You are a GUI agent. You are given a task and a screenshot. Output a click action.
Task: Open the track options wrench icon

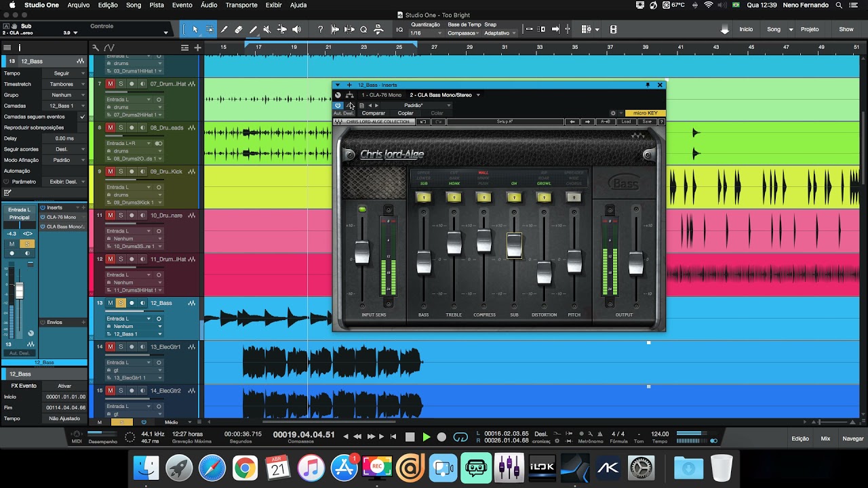tap(96, 47)
